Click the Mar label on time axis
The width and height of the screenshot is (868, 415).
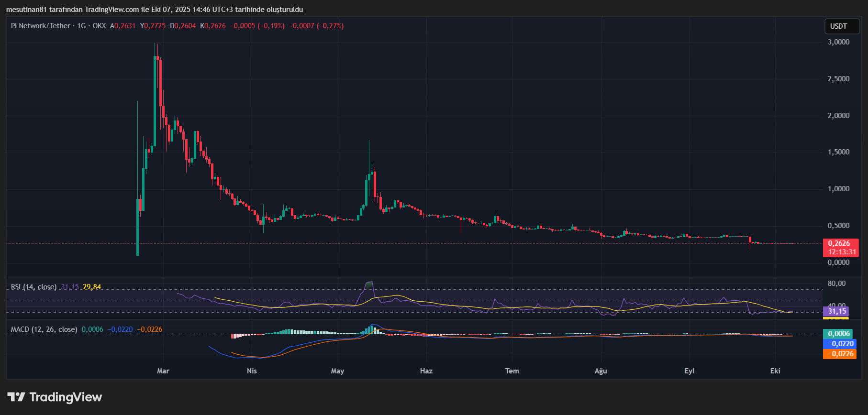(x=163, y=371)
